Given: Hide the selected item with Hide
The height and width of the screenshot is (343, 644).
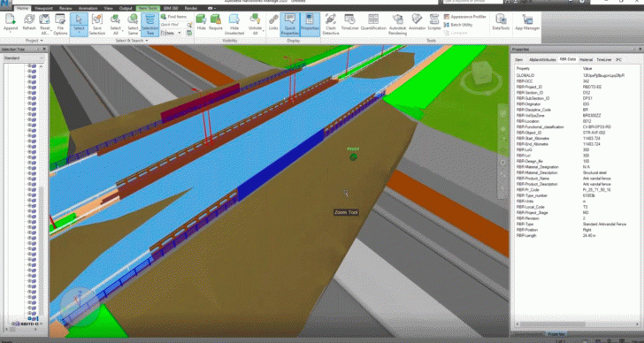Looking at the screenshot, I should click(201, 23).
